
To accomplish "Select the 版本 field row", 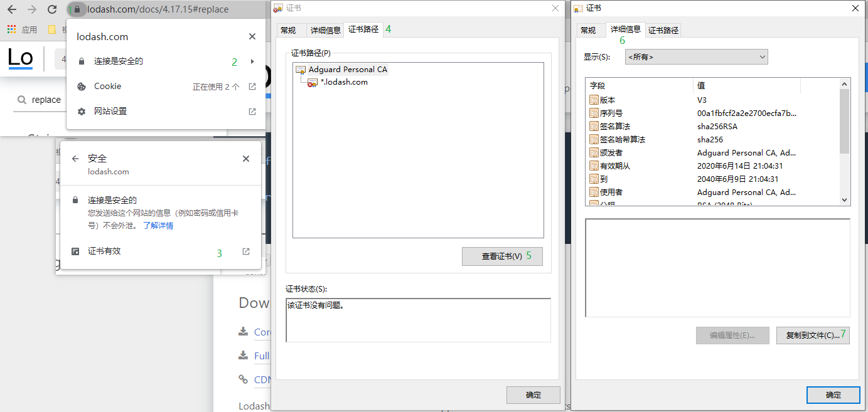I will click(712, 100).
